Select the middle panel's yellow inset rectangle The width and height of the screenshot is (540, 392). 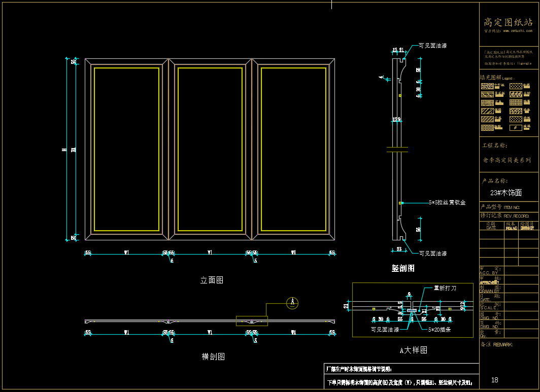coord(210,149)
